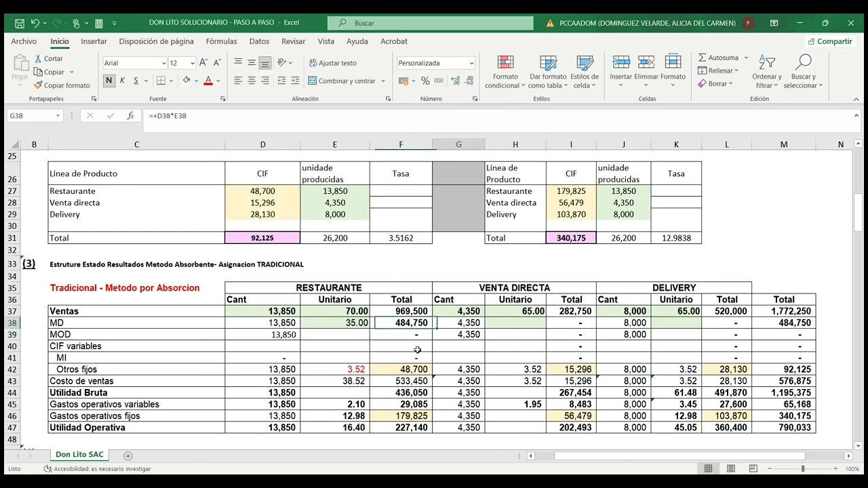Image resolution: width=868 pixels, height=488 pixels.
Task: Click the thousands separator 000 icon
Action: click(x=439, y=81)
